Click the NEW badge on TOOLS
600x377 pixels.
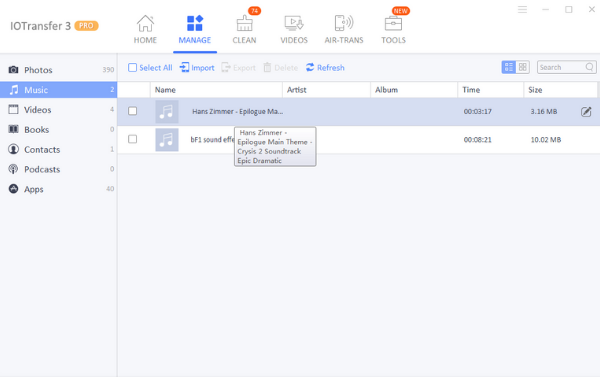click(401, 11)
